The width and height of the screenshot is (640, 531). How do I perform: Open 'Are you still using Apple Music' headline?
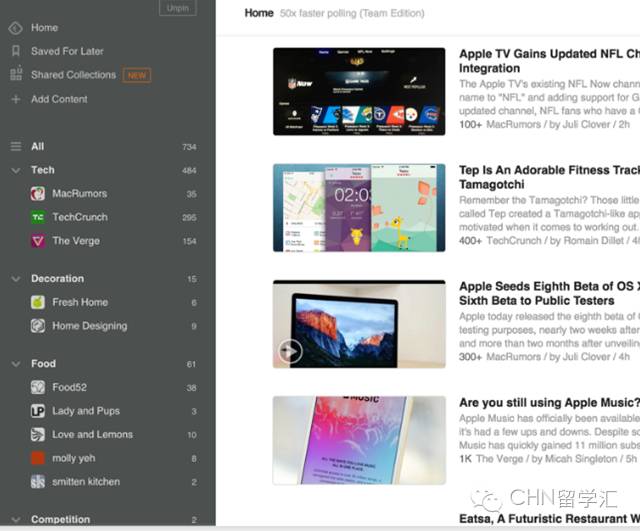point(549,402)
